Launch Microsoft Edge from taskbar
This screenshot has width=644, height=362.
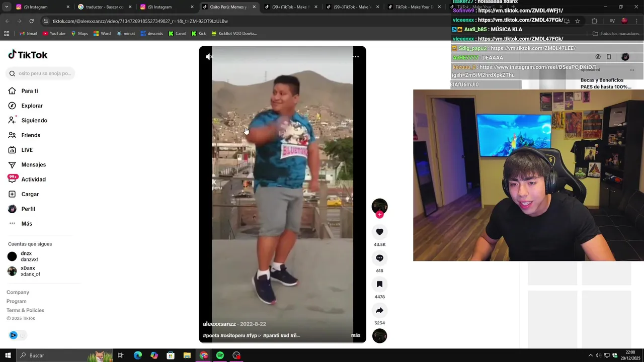(137, 355)
